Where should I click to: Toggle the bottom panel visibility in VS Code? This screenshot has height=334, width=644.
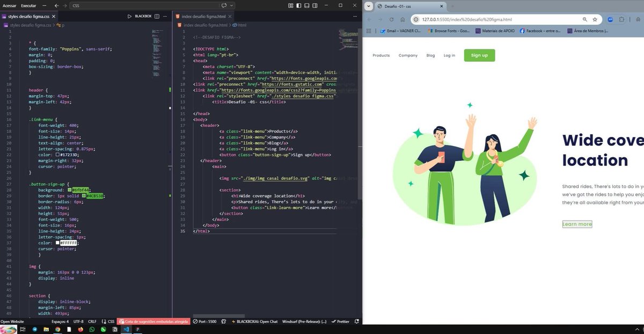point(306,5)
